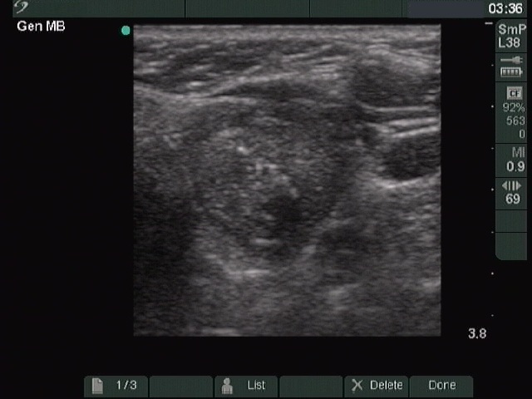Click the X icon beside Delete
Viewport: 532px width, 399px height.
(x=357, y=385)
